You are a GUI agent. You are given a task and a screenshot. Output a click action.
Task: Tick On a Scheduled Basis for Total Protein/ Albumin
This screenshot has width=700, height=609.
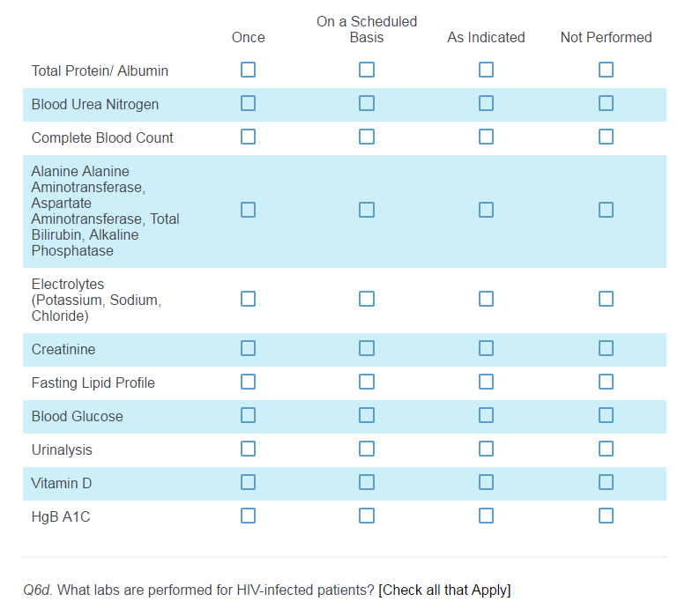(367, 70)
